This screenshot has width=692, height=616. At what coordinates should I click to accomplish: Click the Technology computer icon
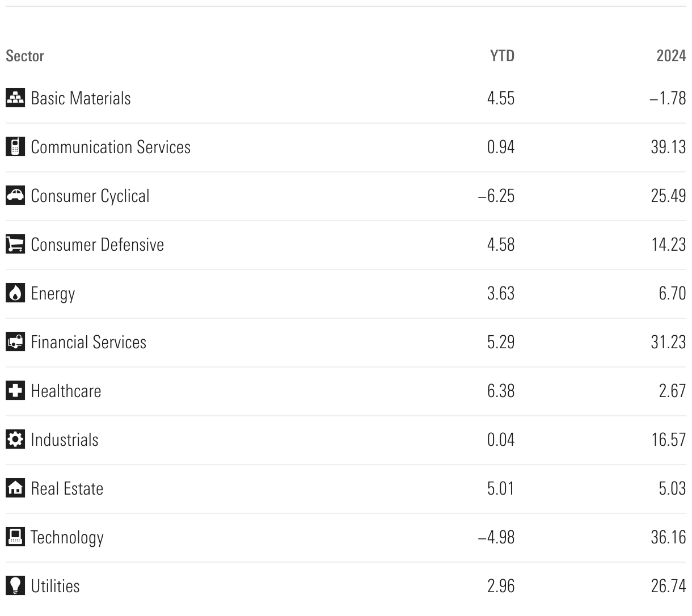[x=15, y=537]
